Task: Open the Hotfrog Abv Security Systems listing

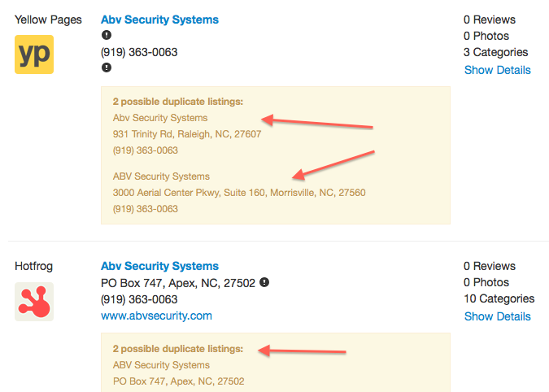Action: 159,266
